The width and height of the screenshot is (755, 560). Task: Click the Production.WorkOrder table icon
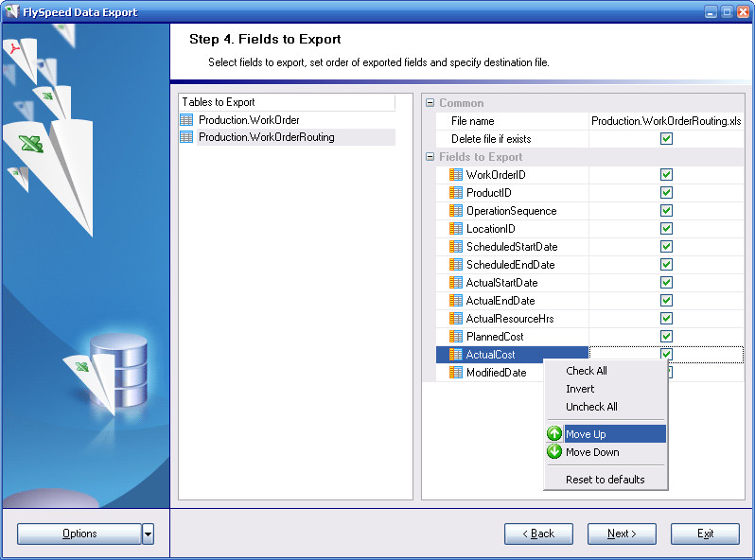point(186,119)
